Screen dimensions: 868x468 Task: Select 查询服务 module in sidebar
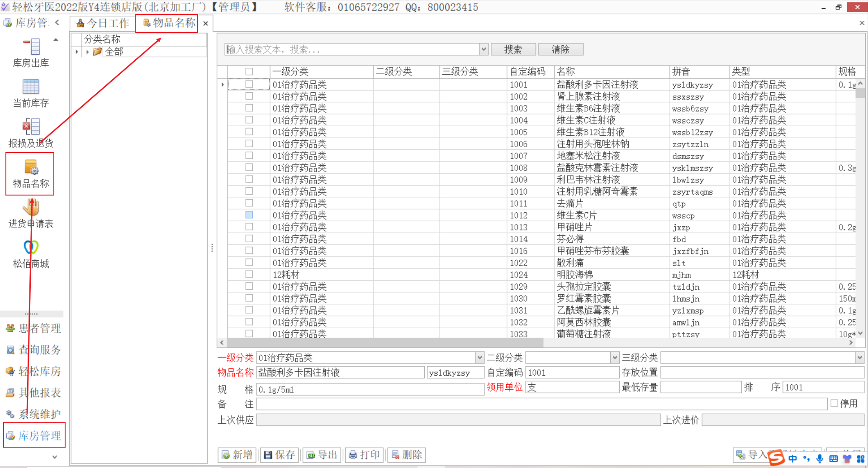pyautogui.click(x=33, y=349)
